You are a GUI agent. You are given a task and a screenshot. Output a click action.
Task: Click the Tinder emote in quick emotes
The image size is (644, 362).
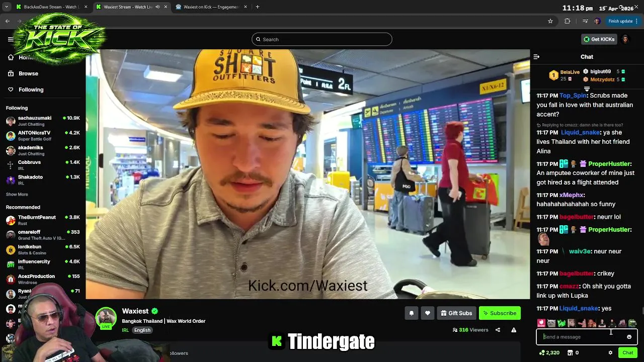pyautogui.click(x=541, y=323)
